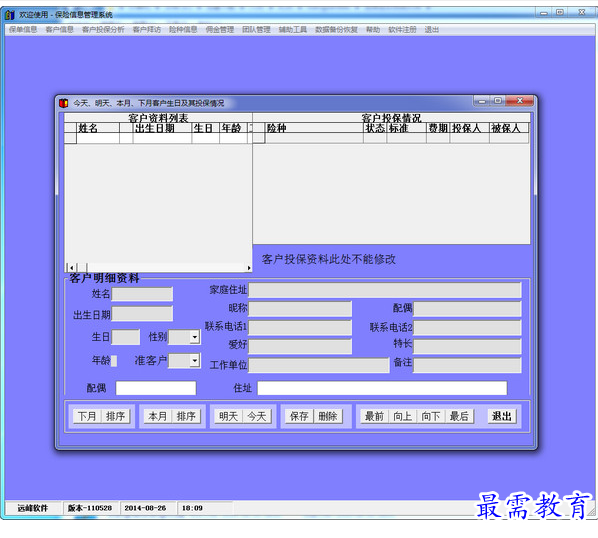
Task: Click the customer list's scroll-left arrow
Action: pos(72,268)
